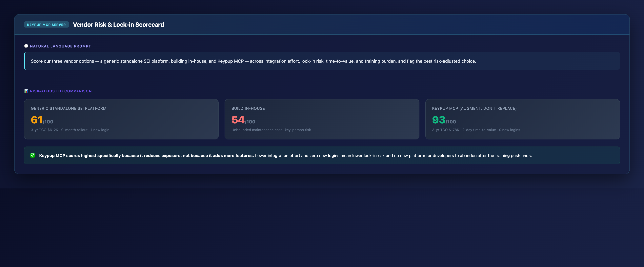The width and height of the screenshot is (644, 267).
Task: Select the Generic Standalone SEI Platform card title
Action: click(x=69, y=108)
